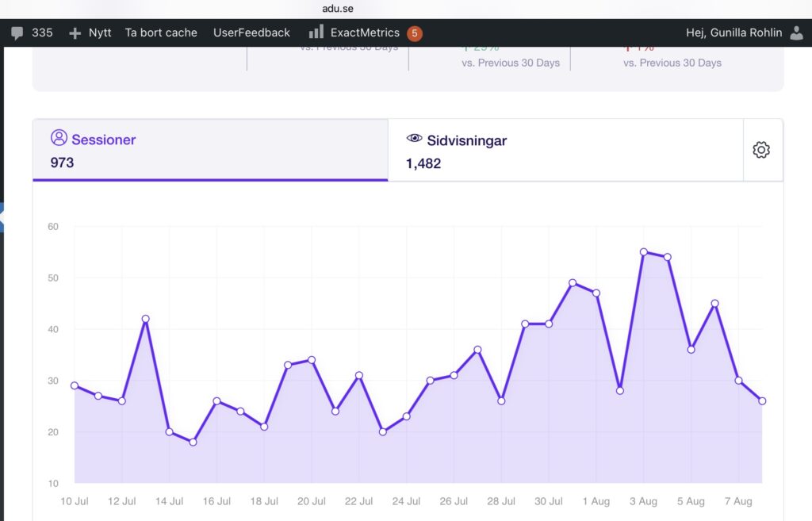Click the orange 5 notification badge

coord(414,33)
